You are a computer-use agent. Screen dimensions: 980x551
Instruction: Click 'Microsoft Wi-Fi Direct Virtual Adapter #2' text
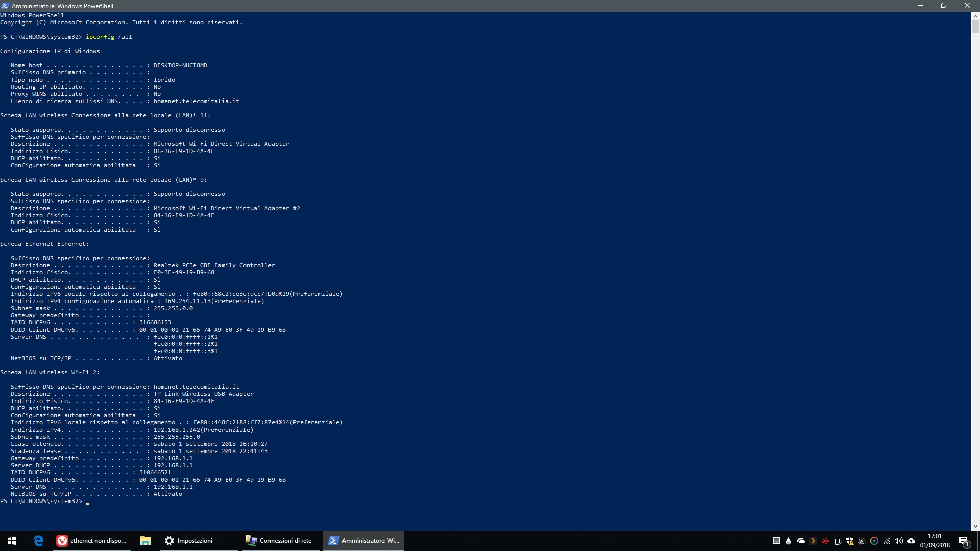point(227,208)
